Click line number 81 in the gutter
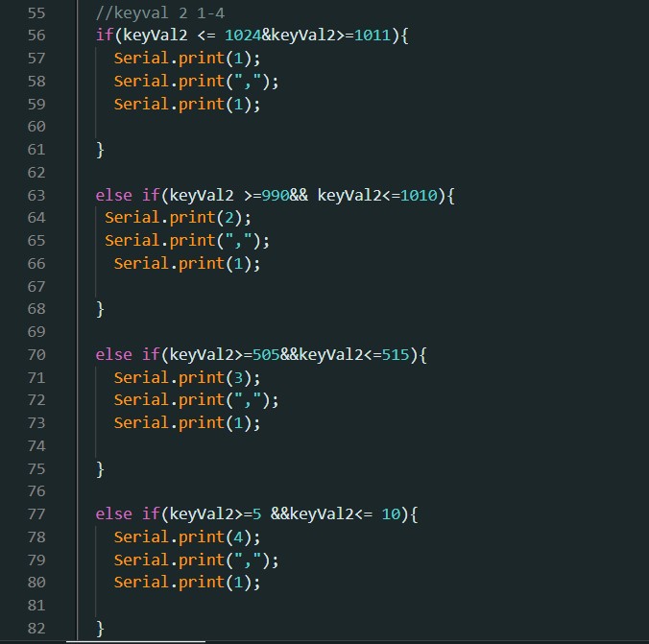 click(x=36, y=606)
